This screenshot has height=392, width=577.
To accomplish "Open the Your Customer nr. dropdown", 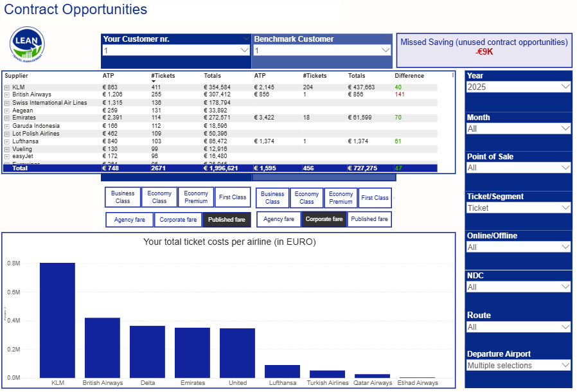I will [x=176, y=50].
